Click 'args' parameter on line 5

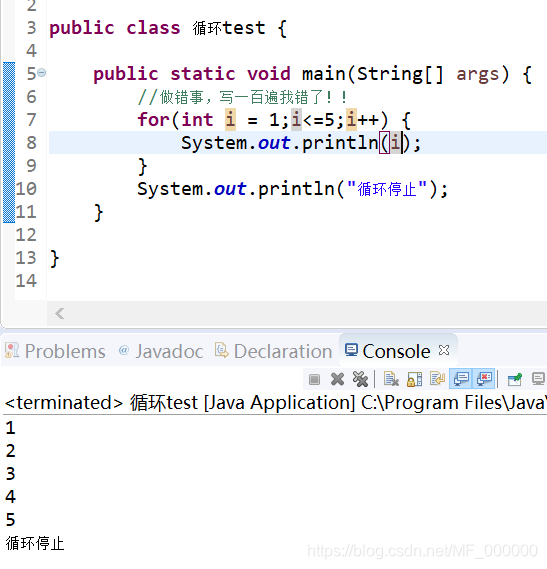478,74
